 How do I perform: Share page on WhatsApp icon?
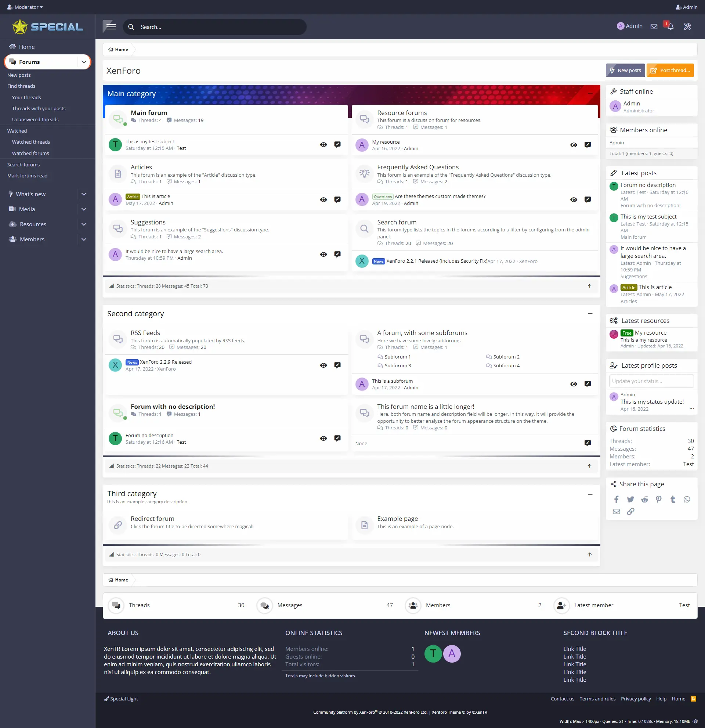tap(687, 500)
